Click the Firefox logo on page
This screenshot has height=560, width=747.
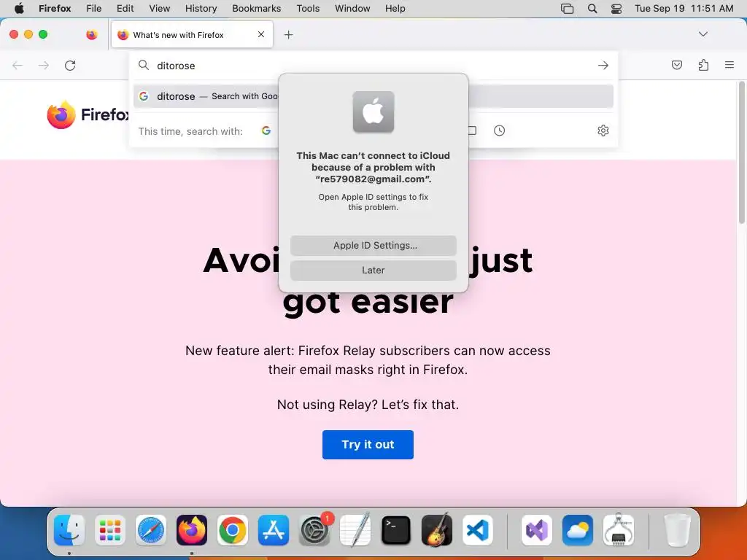point(88,114)
